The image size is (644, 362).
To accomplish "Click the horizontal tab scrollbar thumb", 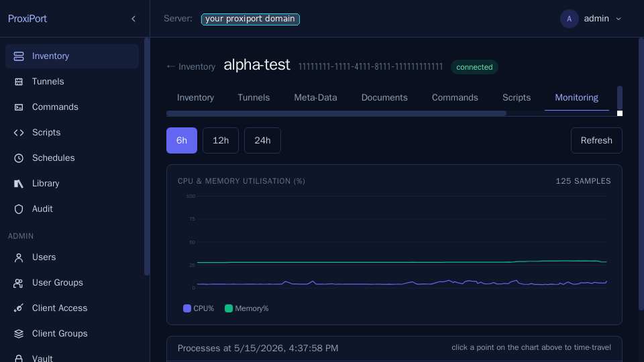I will pos(336,113).
